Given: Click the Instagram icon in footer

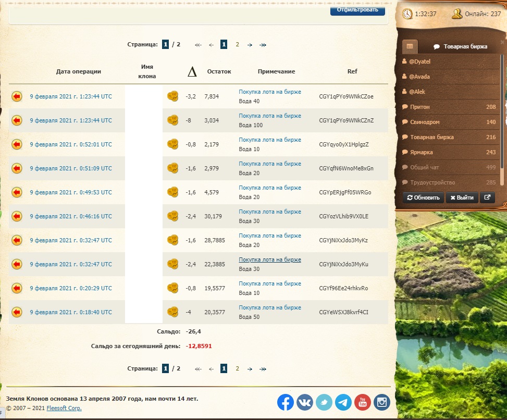Looking at the screenshot, I should pyautogui.click(x=382, y=402).
